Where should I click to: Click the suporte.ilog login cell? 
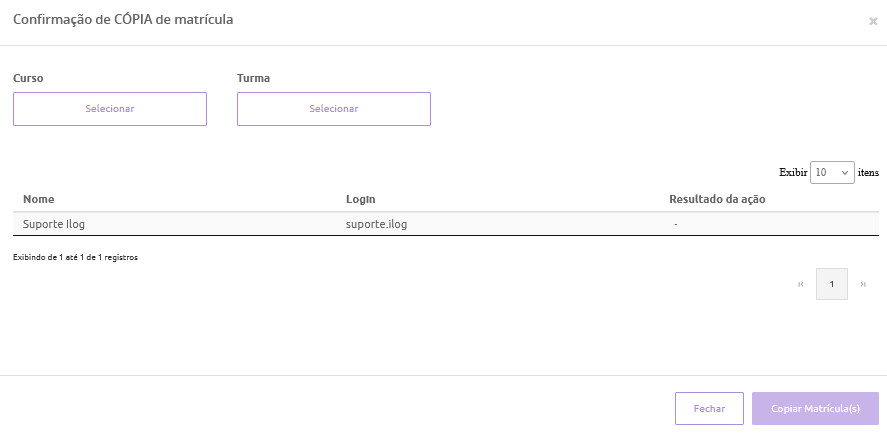(x=376, y=224)
